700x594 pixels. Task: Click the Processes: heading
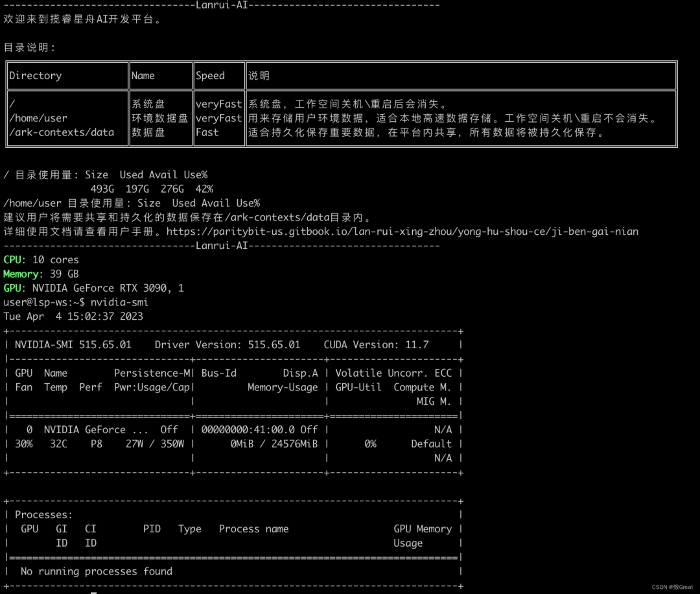[44, 515]
